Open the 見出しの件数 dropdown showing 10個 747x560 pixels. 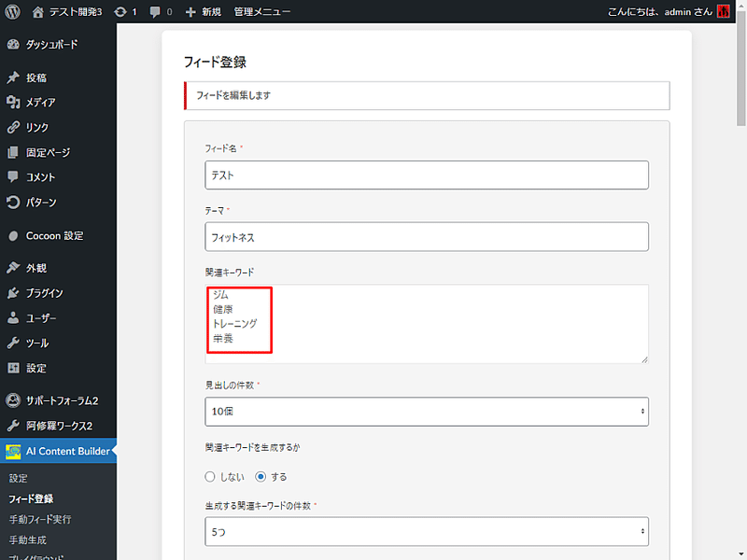(x=427, y=412)
